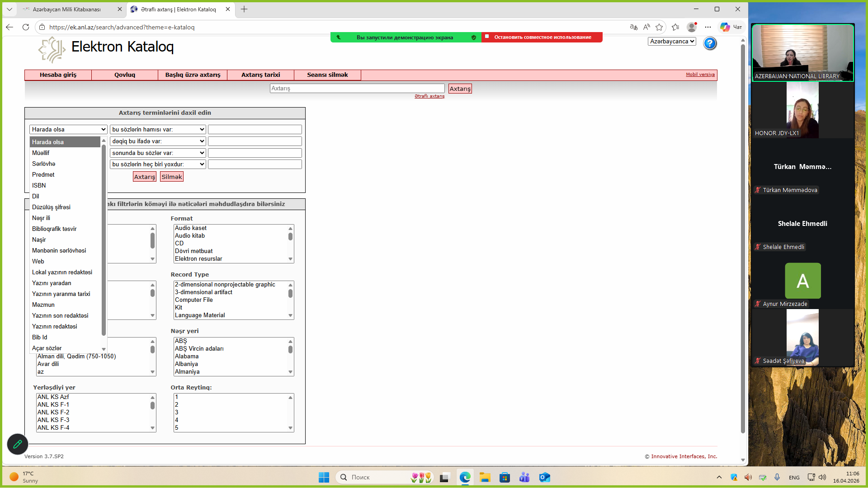Click the Seansı silmək menu item
868x488 pixels.
pyautogui.click(x=327, y=75)
